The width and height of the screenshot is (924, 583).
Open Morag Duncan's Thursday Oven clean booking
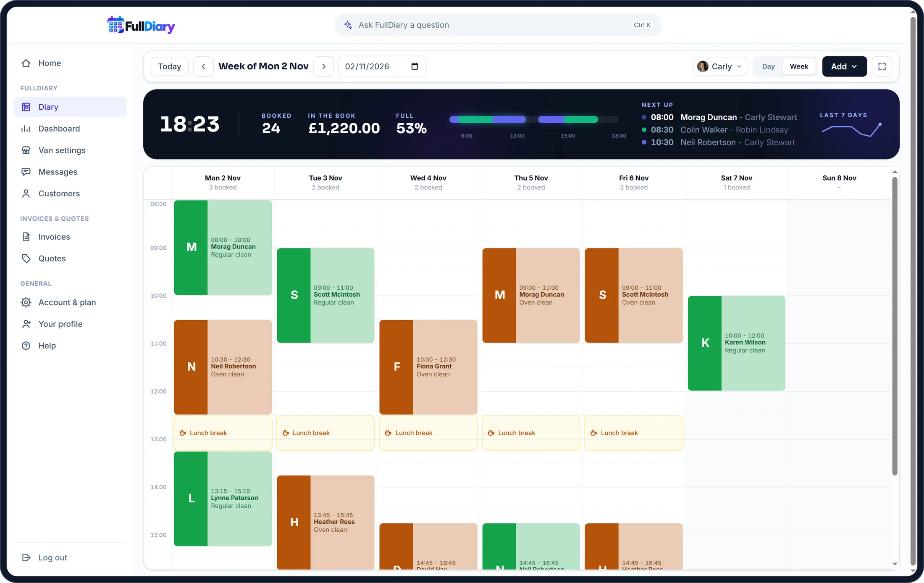[x=531, y=295]
